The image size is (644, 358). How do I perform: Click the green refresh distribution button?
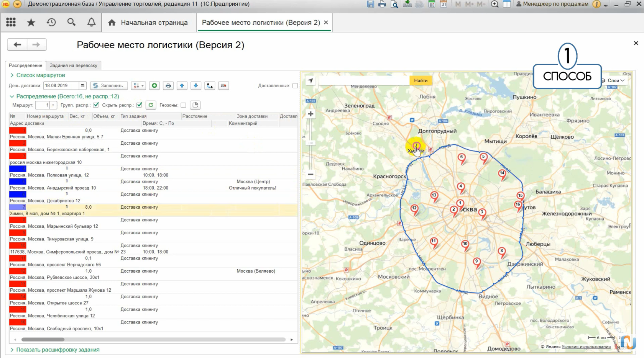point(151,105)
